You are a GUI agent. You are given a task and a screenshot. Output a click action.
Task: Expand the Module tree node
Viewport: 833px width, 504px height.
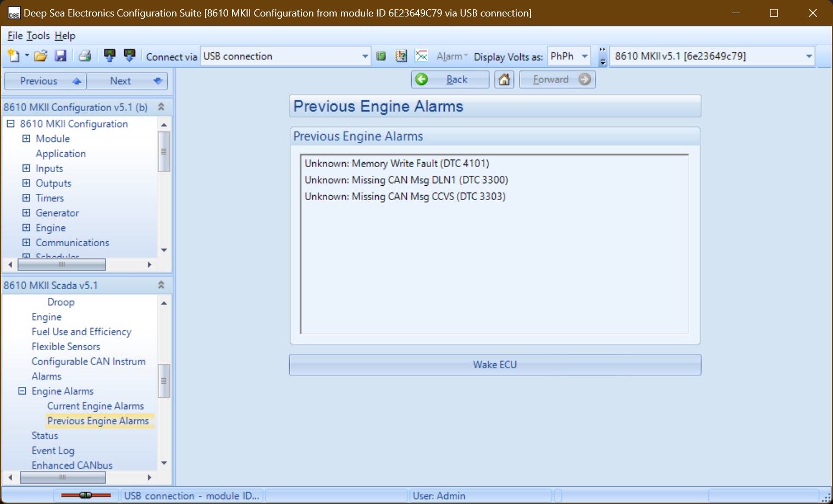click(x=26, y=139)
